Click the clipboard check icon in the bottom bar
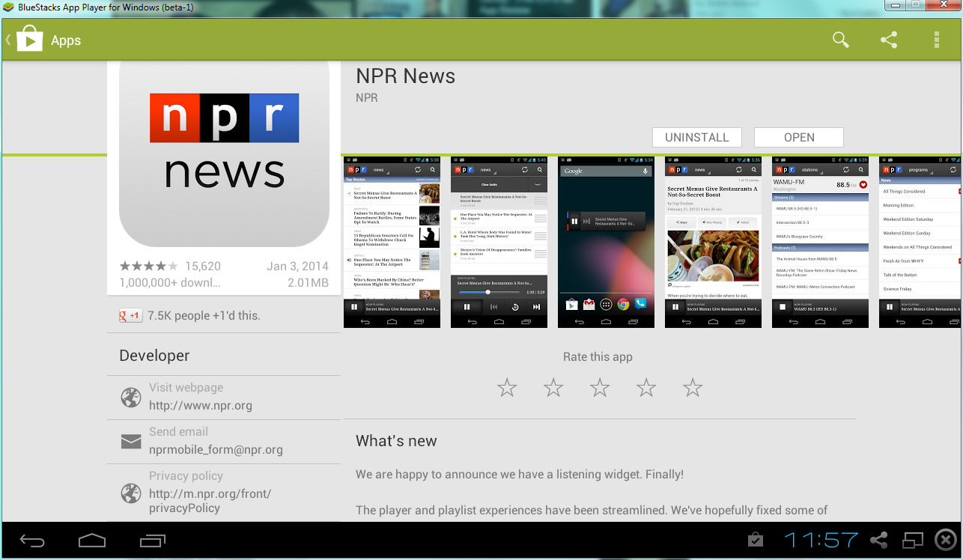 pos(756,540)
